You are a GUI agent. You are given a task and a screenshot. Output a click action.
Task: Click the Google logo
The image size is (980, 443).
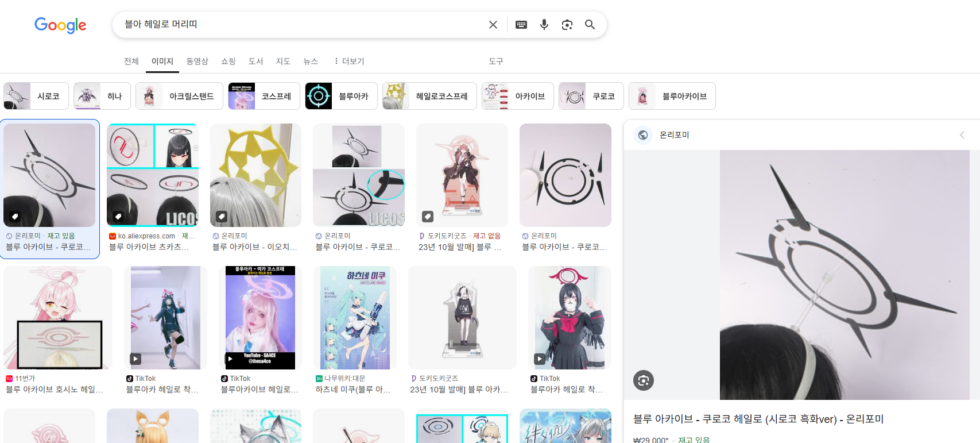[x=60, y=25]
